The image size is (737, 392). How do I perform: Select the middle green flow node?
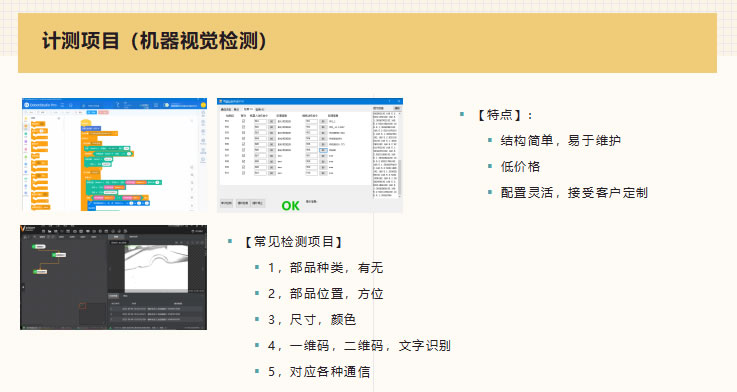pos(59,255)
